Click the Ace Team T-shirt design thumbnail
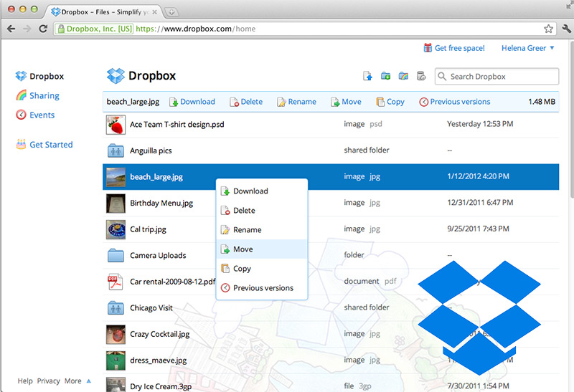The width and height of the screenshot is (574, 392). 116,124
